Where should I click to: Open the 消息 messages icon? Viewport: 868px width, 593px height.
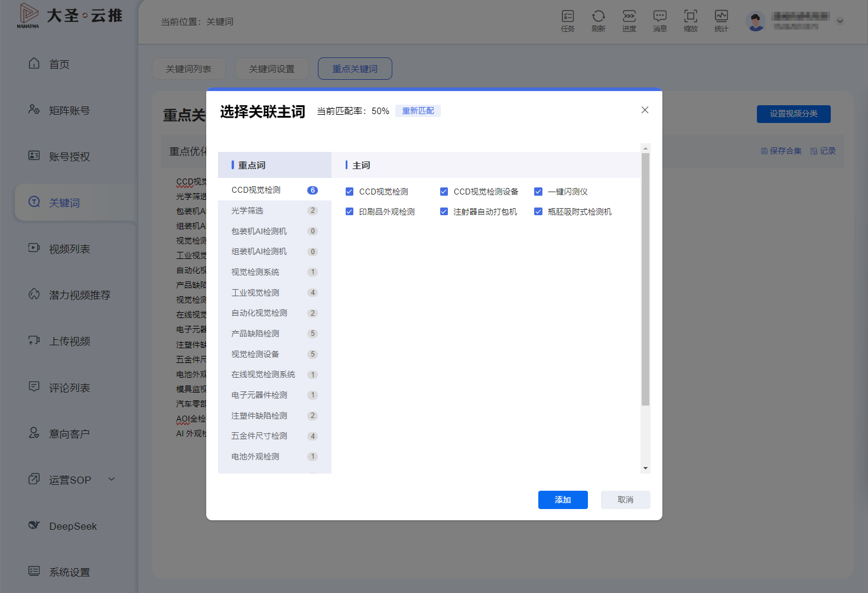coord(660,21)
